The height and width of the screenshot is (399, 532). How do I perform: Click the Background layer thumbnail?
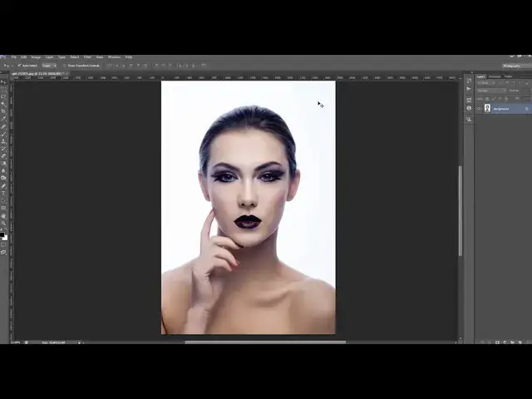(487, 108)
